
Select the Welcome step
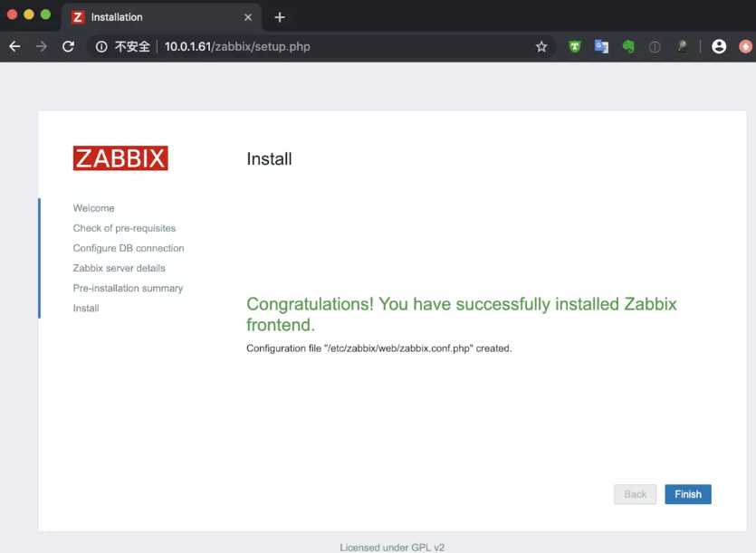(93, 208)
